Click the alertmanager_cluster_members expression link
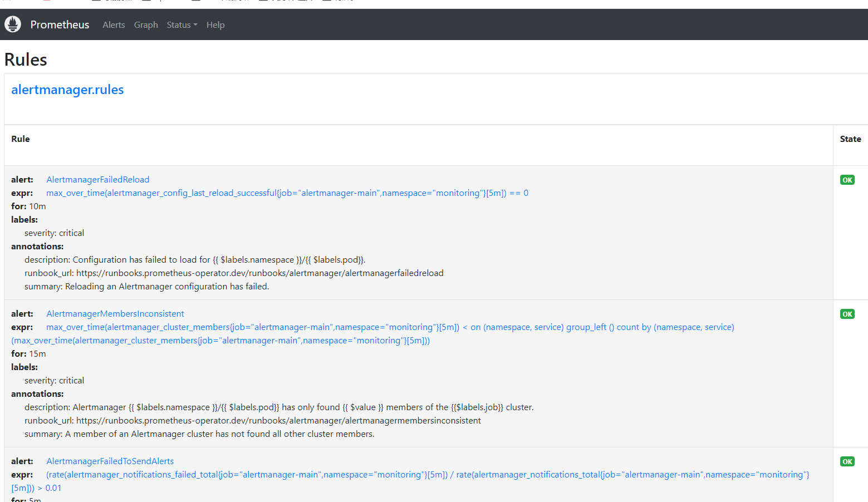Image resolution: width=868 pixels, height=502 pixels. [x=372, y=334]
